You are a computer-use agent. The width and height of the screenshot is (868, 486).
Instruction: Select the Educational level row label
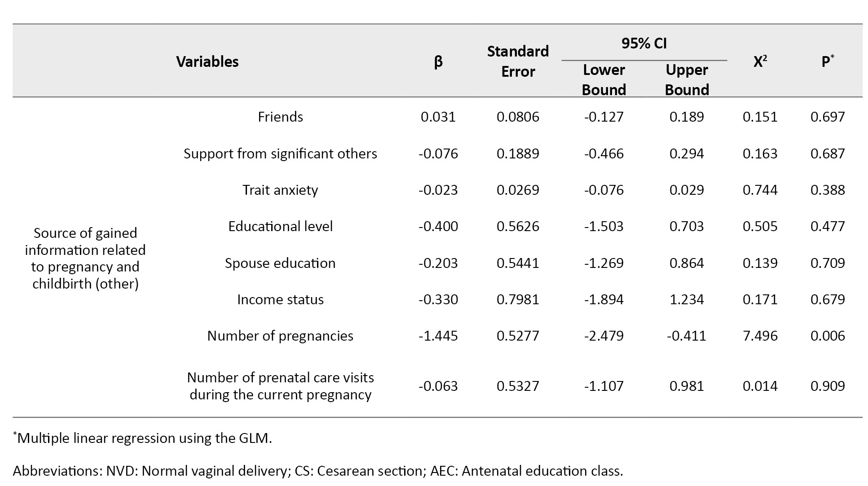(x=280, y=226)
